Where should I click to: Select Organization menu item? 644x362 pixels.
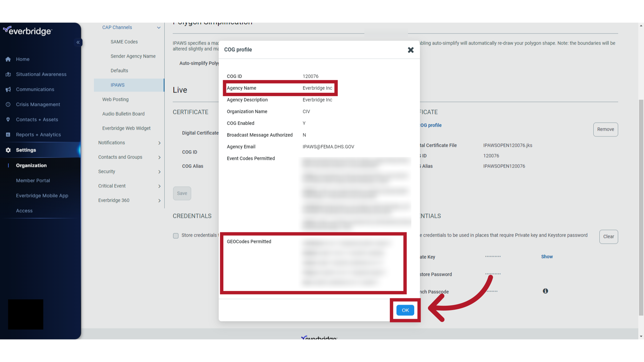pyautogui.click(x=31, y=165)
